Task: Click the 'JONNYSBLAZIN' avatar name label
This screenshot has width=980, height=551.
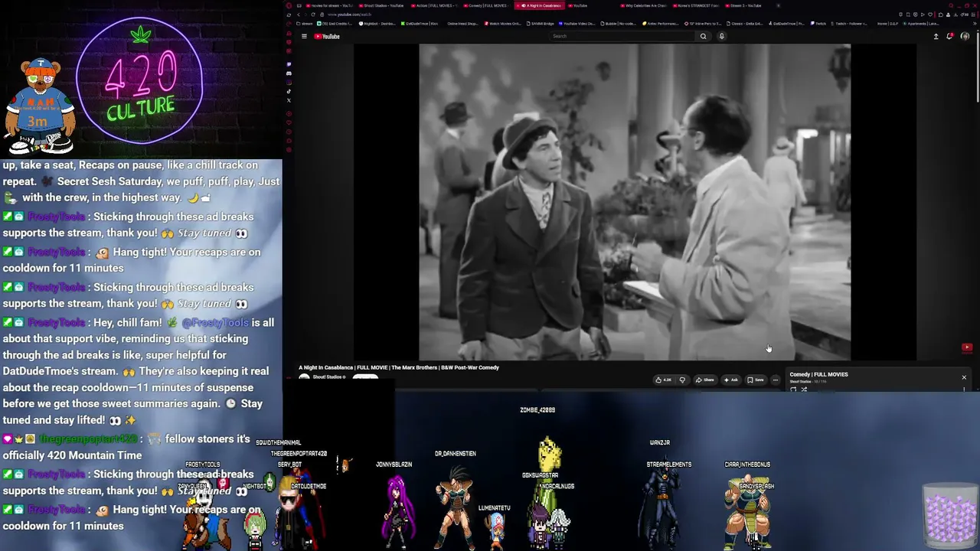Action: (394, 465)
